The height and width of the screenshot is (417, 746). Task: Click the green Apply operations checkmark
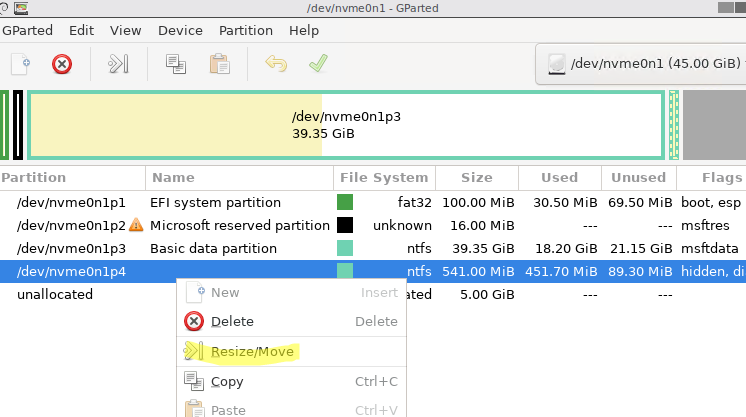(x=318, y=63)
